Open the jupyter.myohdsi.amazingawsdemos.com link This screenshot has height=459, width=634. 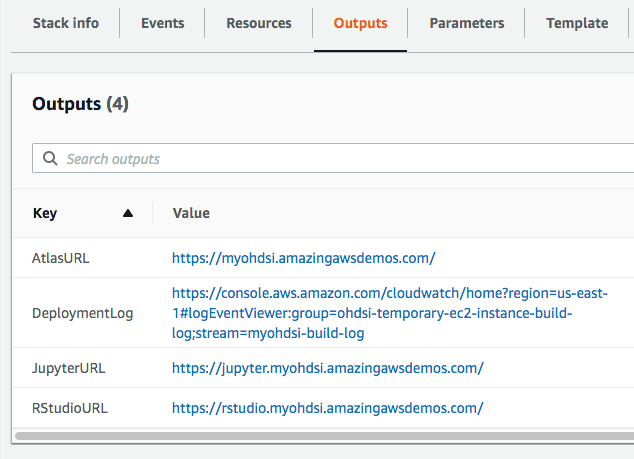328,368
